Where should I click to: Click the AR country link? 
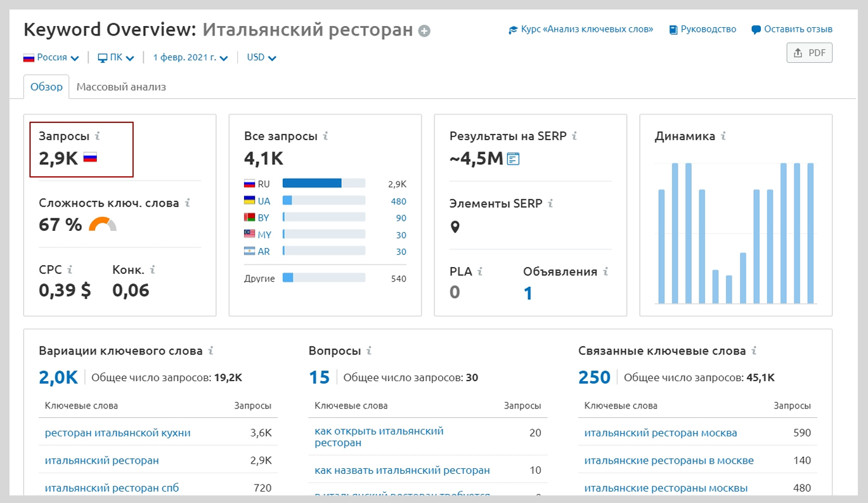pyautogui.click(x=264, y=251)
